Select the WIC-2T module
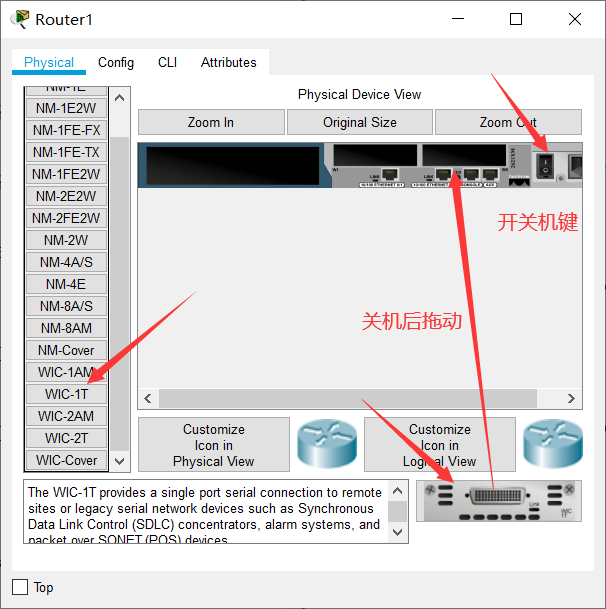The image size is (606, 609). [x=66, y=438]
